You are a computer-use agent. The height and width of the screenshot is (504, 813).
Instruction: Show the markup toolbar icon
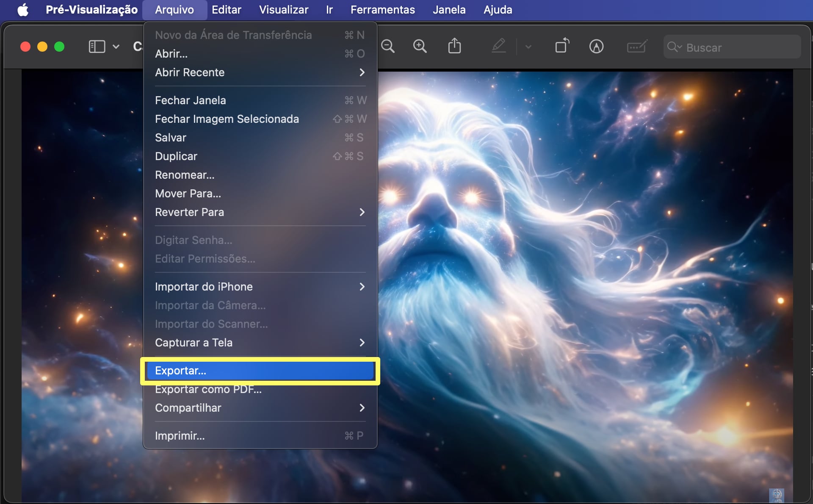click(x=596, y=46)
